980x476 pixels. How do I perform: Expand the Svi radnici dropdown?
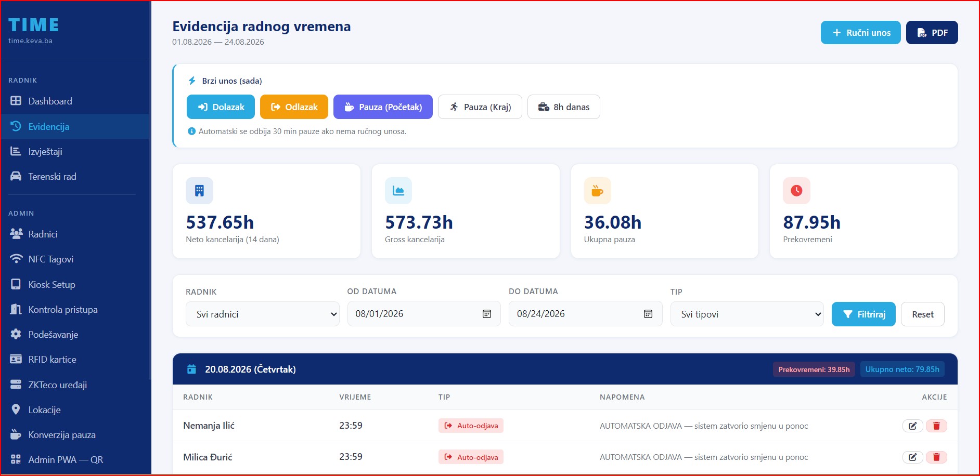[x=263, y=314]
